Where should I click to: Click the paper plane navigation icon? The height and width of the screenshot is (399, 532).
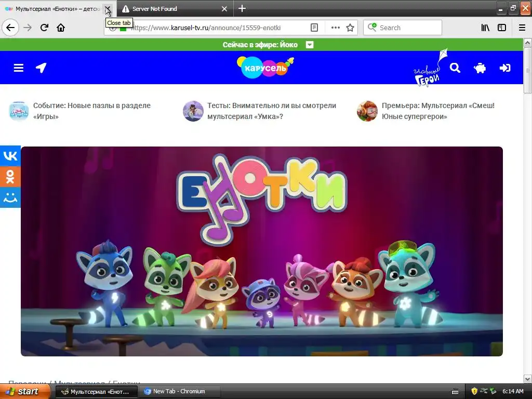[41, 68]
